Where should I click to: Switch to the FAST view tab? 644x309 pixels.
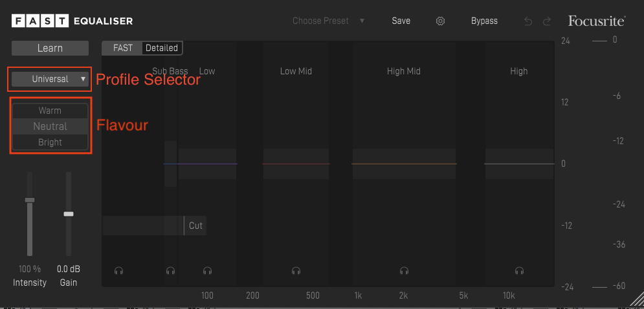[123, 48]
